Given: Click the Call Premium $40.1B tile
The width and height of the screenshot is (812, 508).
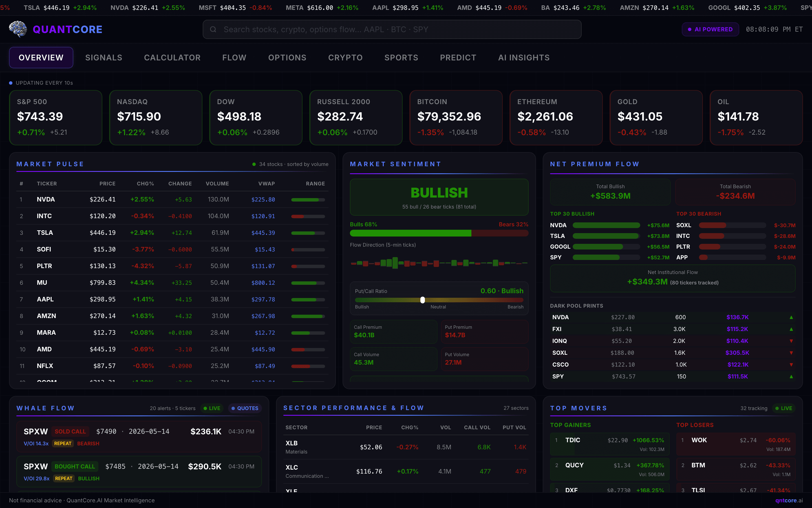Looking at the screenshot, I should coord(393,332).
